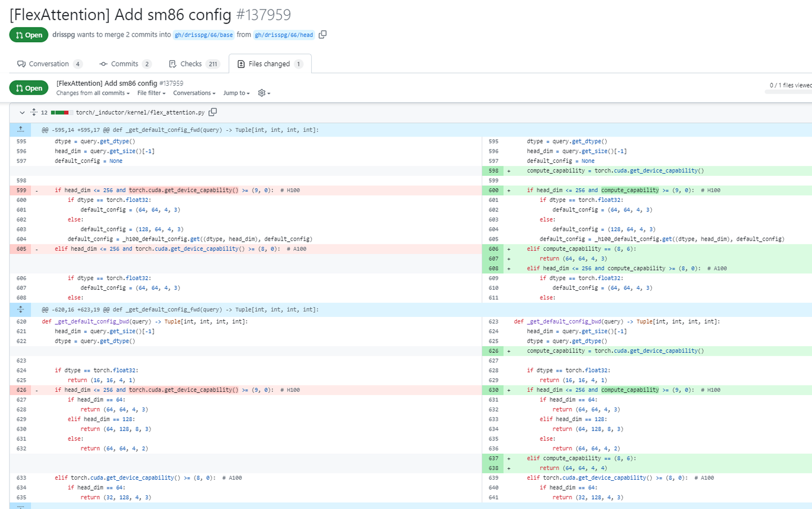Click the Checks tab checklist icon
The width and height of the screenshot is (812, 509).
click(x=173, y=64)
